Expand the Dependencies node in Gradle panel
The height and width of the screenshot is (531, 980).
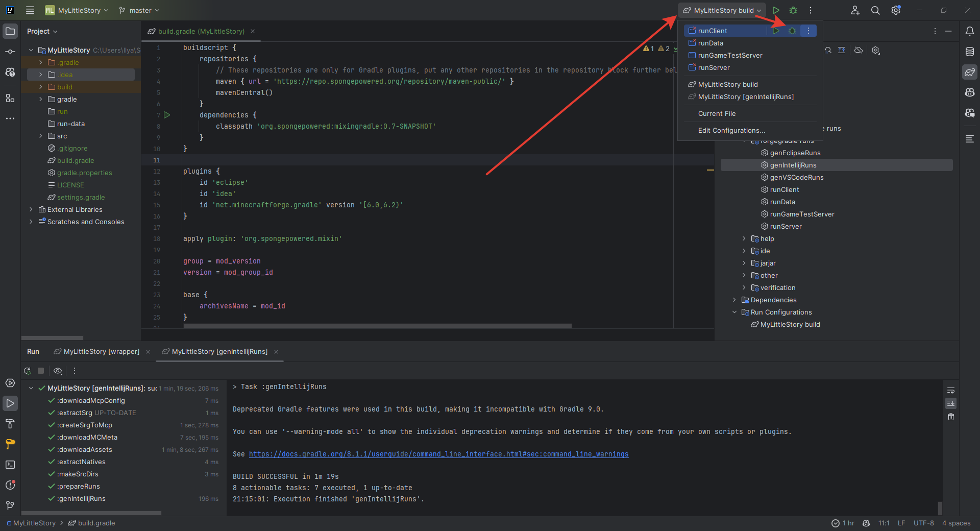tap(734, 300)
